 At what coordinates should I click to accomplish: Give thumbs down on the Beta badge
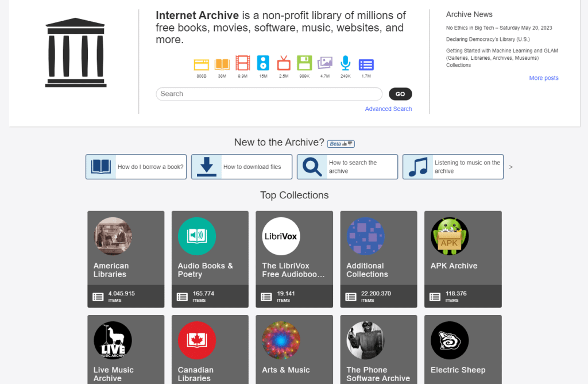349,144
